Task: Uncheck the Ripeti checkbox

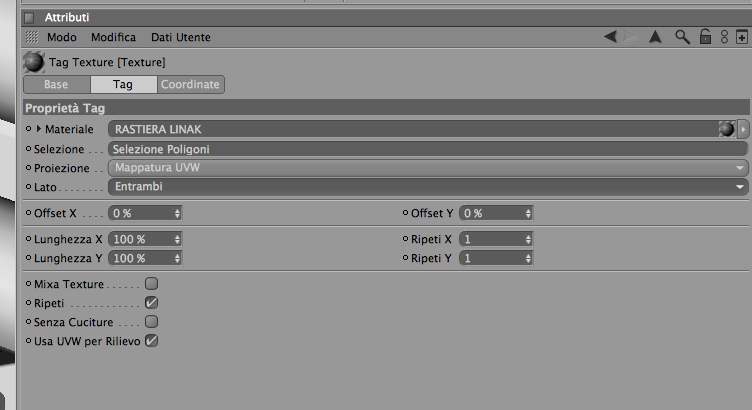Action: [x=152, y=303]
